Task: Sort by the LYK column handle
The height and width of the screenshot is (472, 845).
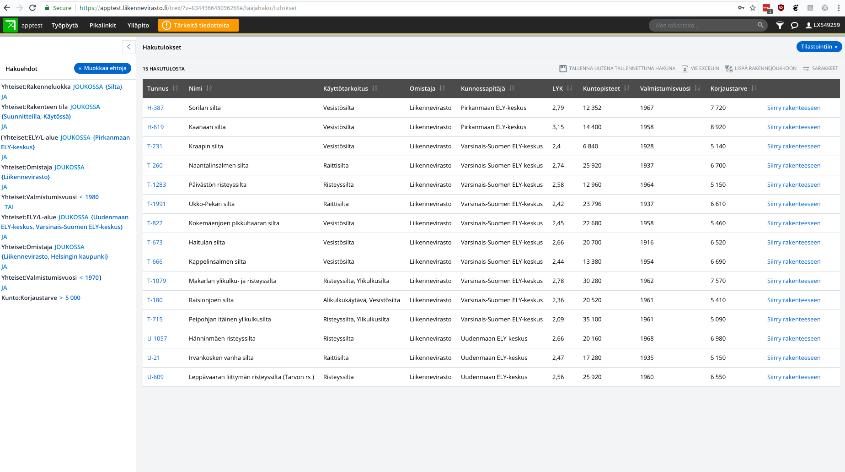Action: (570, 88)
